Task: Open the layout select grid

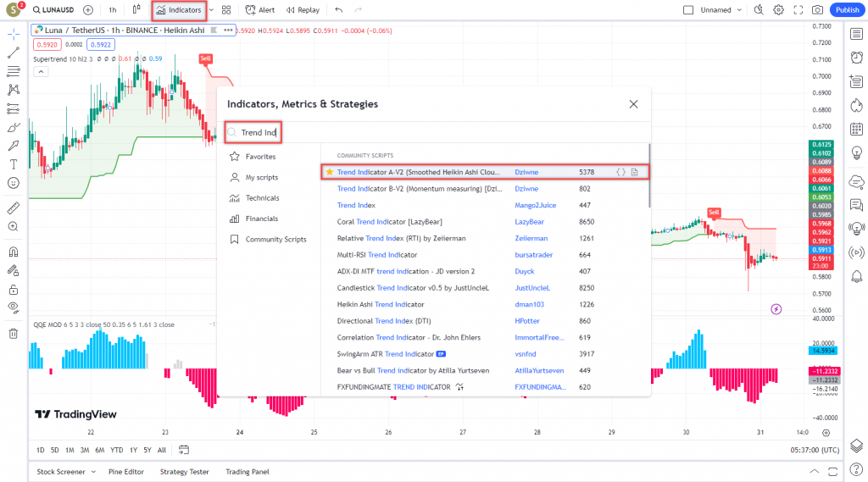Action: (226, 10)
